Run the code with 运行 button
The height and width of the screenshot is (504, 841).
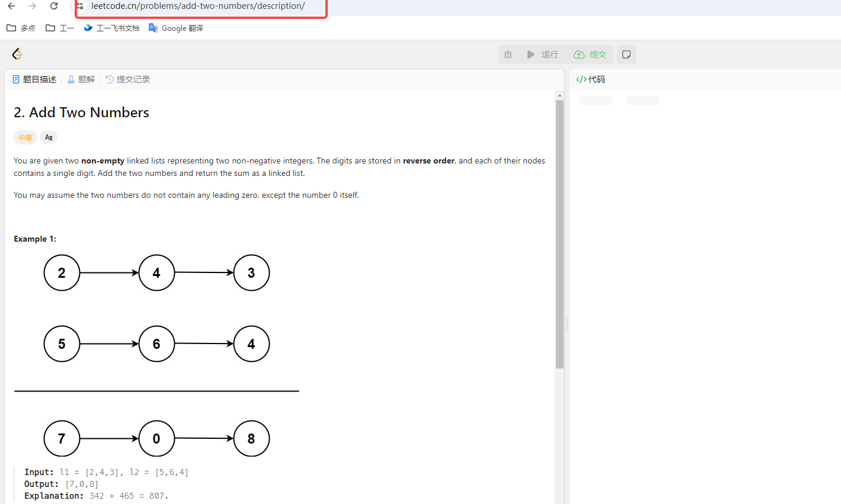(x=542, y=54)
